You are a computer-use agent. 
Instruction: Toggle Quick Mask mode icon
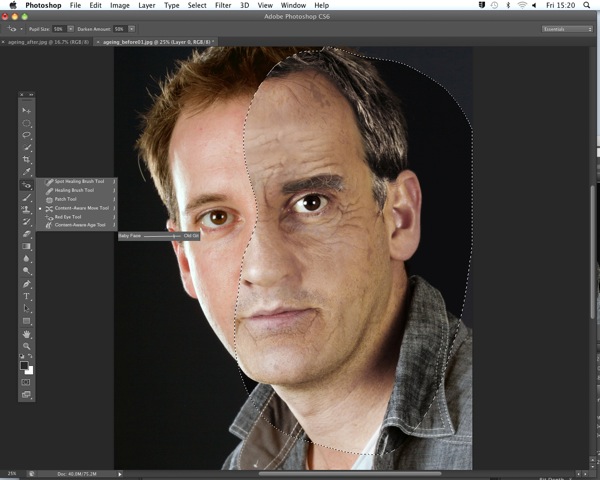26,382
